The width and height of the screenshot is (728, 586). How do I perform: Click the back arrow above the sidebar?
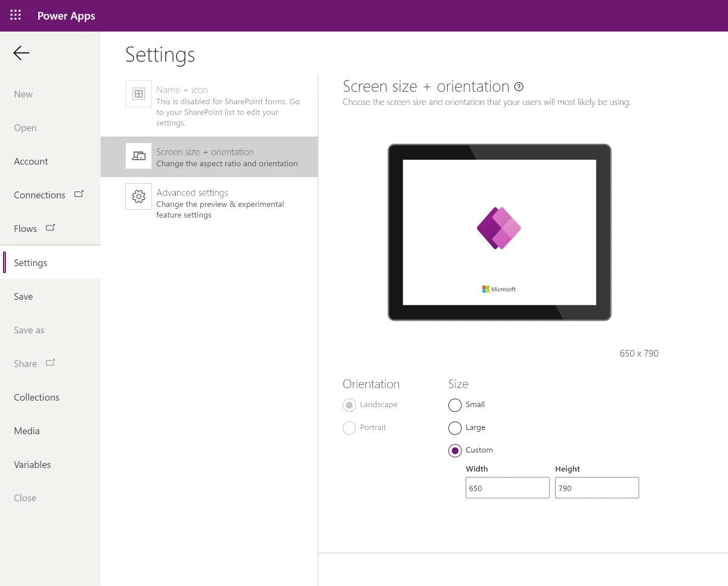coord(20,53)
